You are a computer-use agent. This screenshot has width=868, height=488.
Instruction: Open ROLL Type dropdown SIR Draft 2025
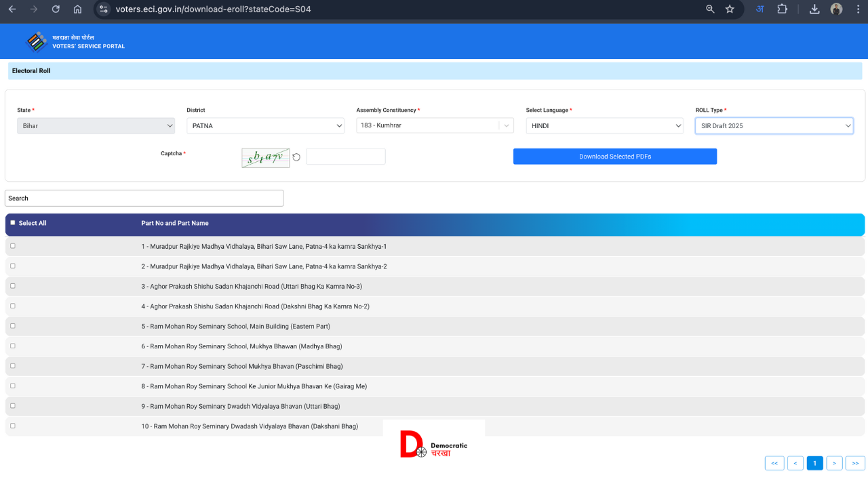point(774,126)
